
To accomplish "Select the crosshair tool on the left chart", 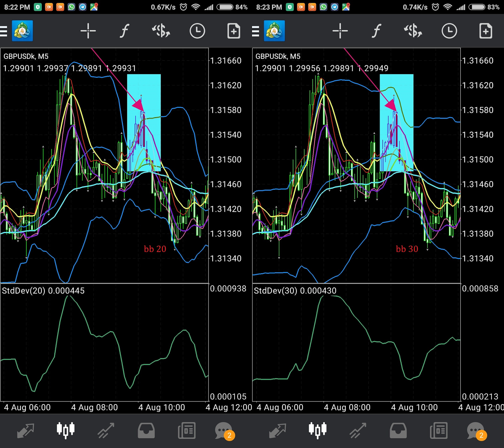I will tap(88, 31).
